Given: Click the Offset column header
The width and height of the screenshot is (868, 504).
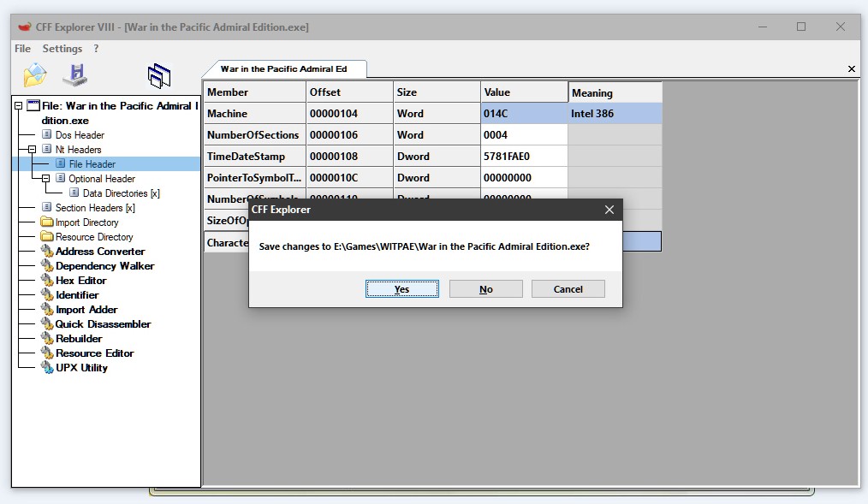Looking at the screenshot, I should pyautogui.click(x=349, y=92).
